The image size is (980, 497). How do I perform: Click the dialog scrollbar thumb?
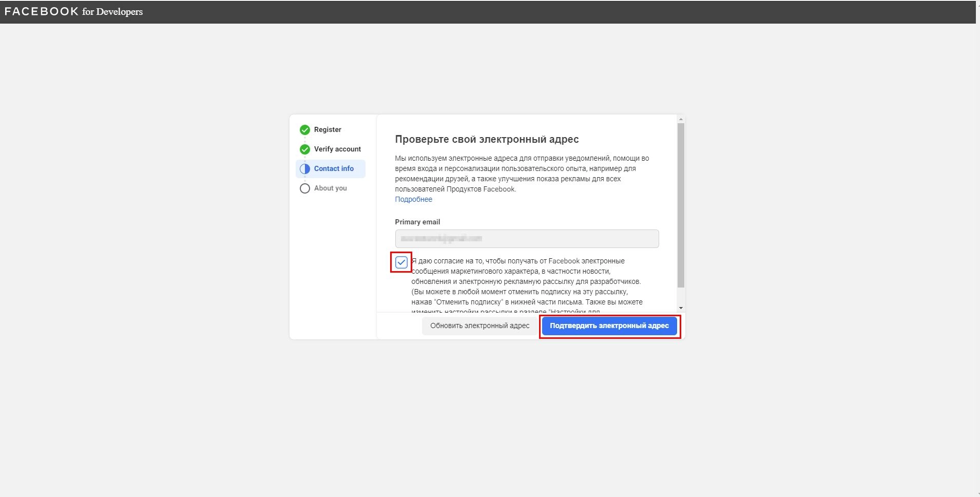point(681,205)
